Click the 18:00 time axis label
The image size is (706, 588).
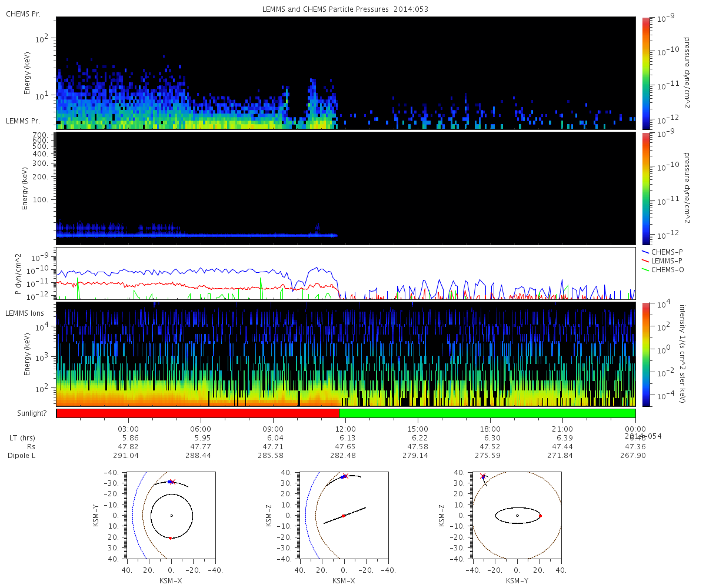pyautogui.click(x=490, y=430)
